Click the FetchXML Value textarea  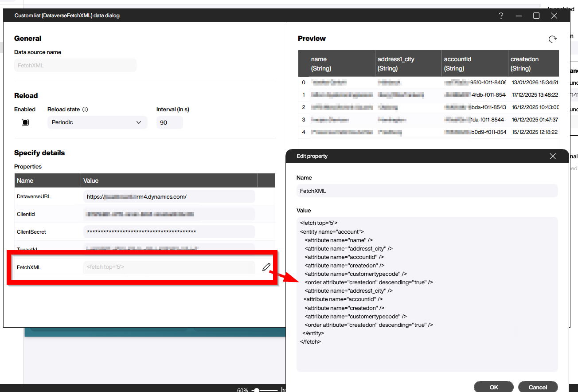(427, 294)
